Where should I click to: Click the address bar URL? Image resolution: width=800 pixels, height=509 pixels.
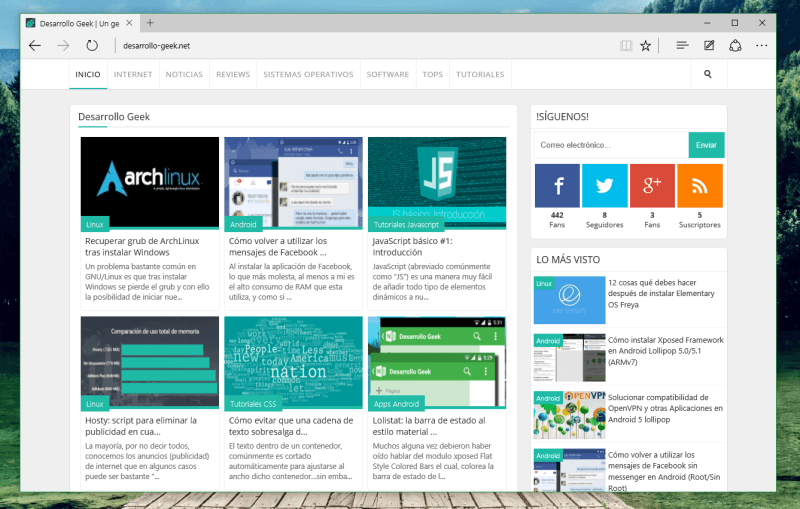click(157, 46)
